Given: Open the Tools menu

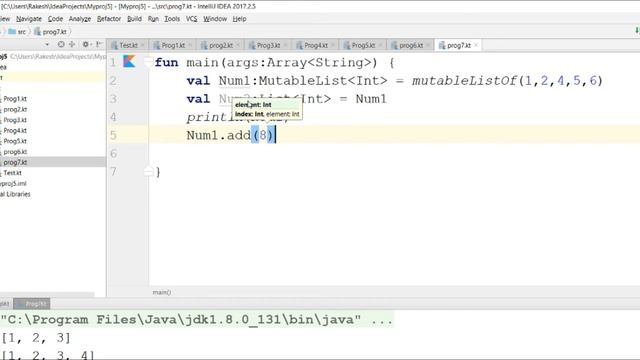Looking at the screenshot, I should pos(172,19).
